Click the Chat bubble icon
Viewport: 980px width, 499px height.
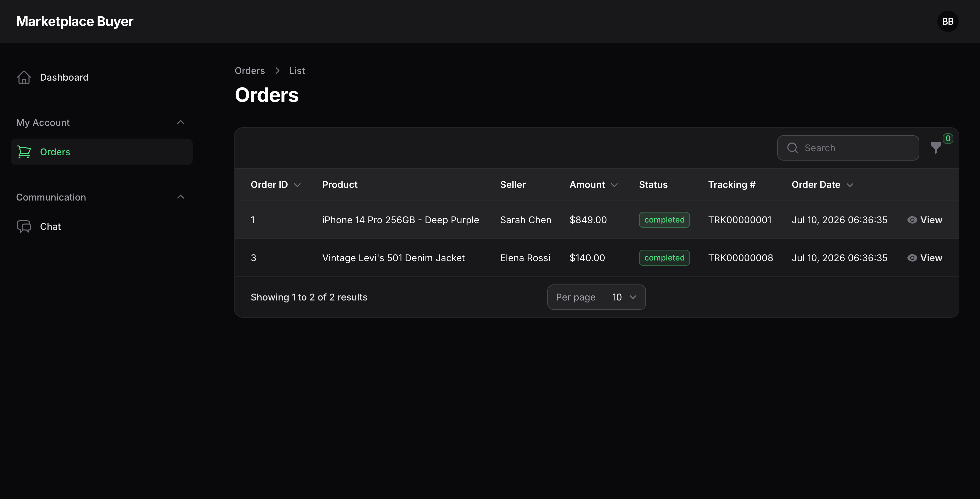point(24,227)
